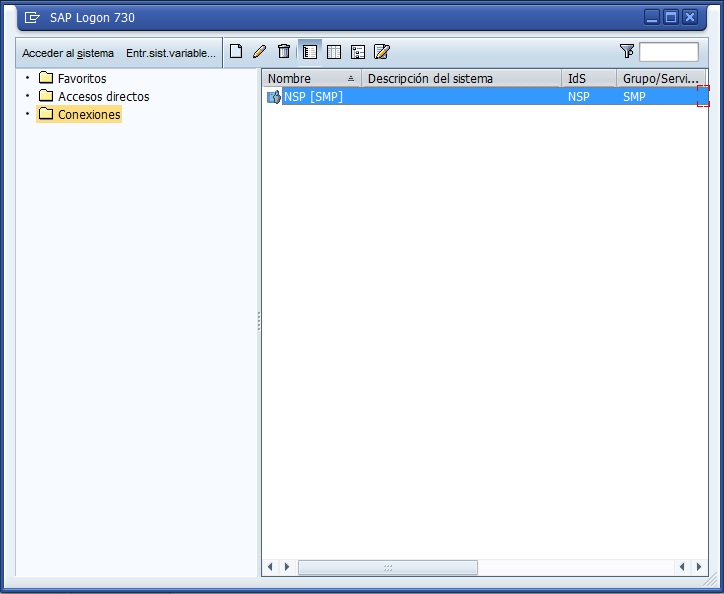The width and height of the screenshot is (724, 594).
Task: Switch to the list view icon
Action: [x=334, y=52]
